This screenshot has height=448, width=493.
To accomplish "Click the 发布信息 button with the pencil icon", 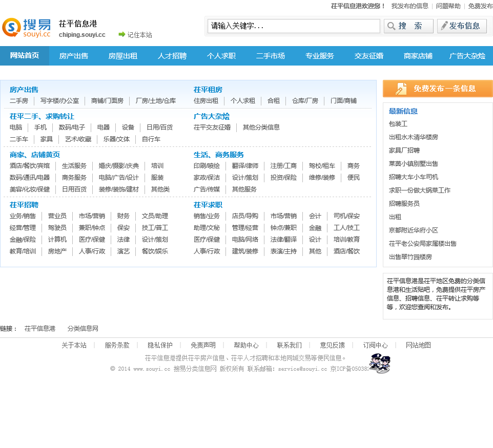I will coord(462,26).
